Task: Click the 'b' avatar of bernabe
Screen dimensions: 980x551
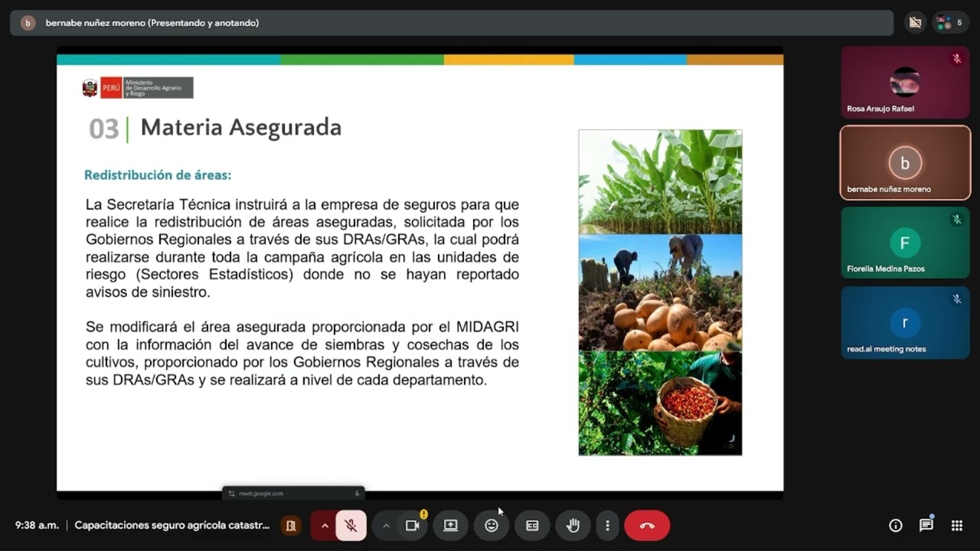Action: point(905,163)
